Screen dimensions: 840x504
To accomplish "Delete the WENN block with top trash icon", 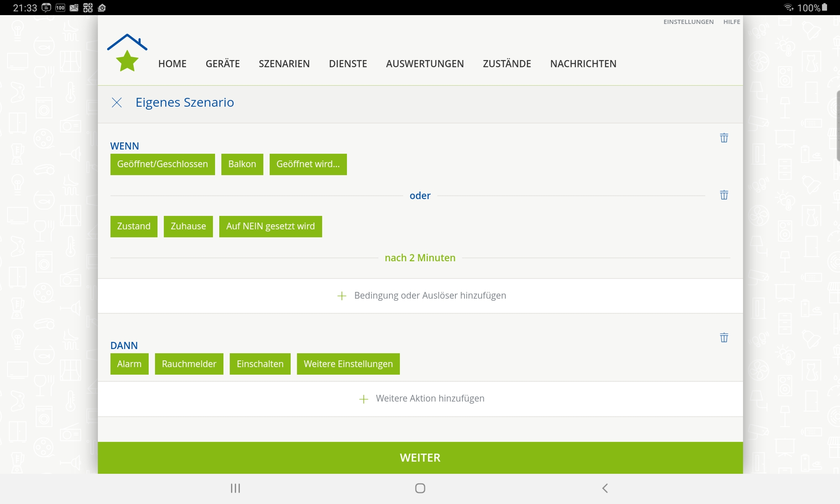I will [724, 138].
